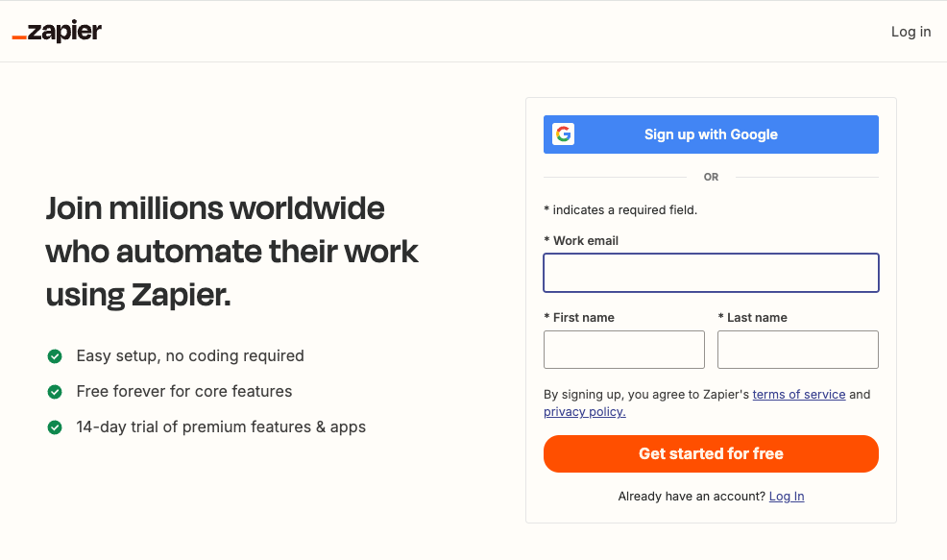
Task: Open the terms of service link
Action: [x=798, y=395]
